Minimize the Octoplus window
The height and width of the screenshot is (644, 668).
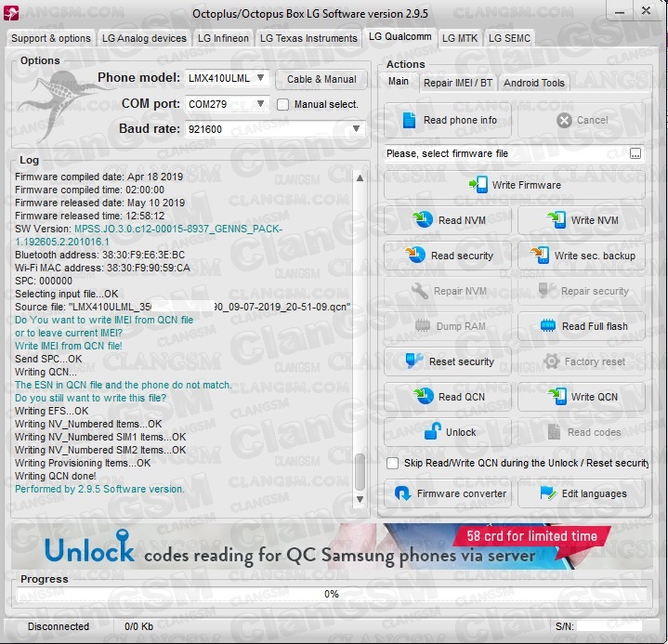(x=620, y=12)
